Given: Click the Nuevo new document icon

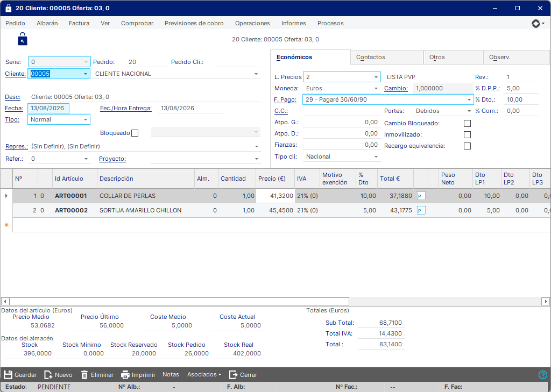Looking at the screenshot, I should point(48,375).
